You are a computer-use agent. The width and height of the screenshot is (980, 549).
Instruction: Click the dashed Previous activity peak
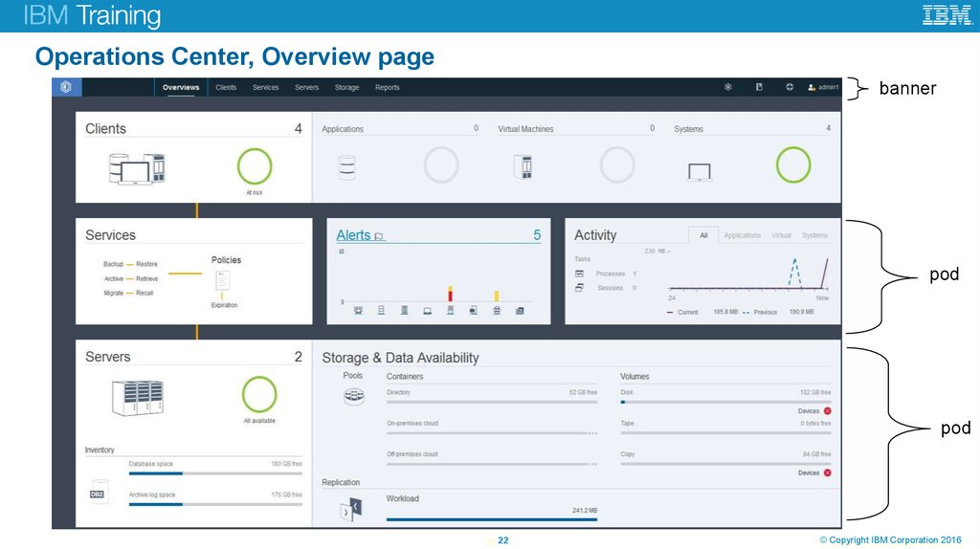pos(795,261)
